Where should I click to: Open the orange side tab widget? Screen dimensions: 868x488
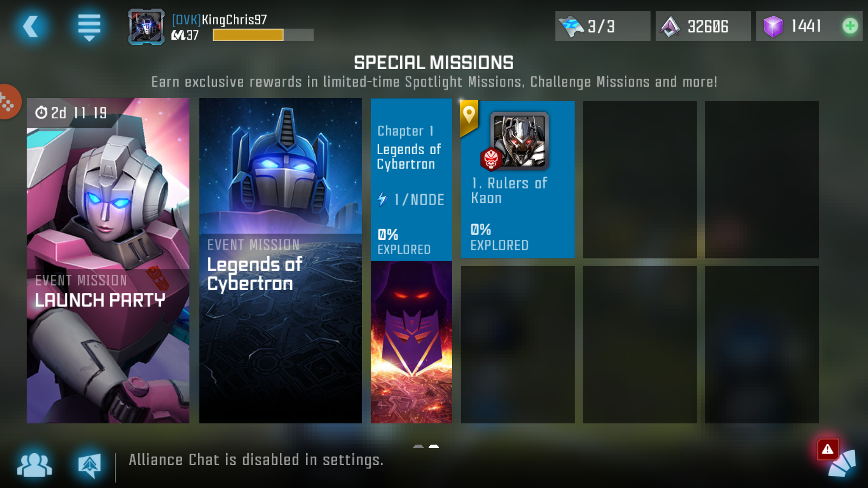click(x=9, y=102)
